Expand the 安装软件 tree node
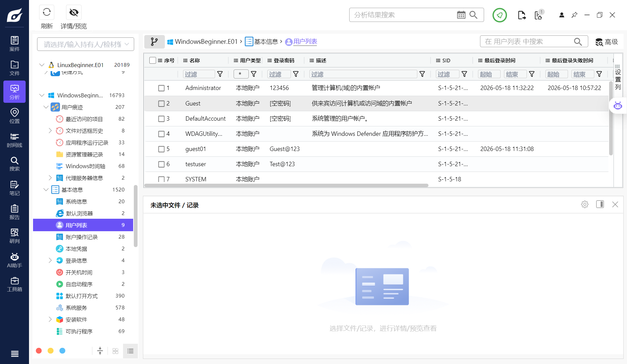627x364 pixels. [50, 320]
